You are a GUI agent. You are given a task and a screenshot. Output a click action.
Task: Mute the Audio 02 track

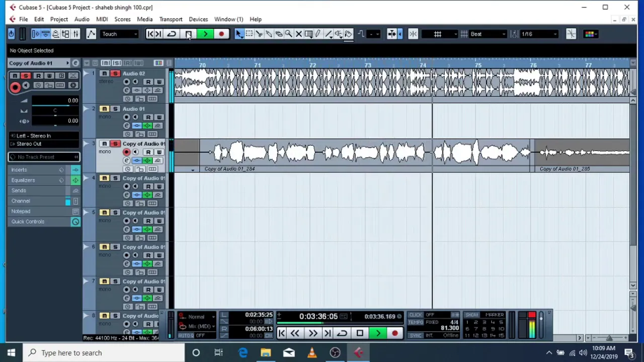[104, 73]
